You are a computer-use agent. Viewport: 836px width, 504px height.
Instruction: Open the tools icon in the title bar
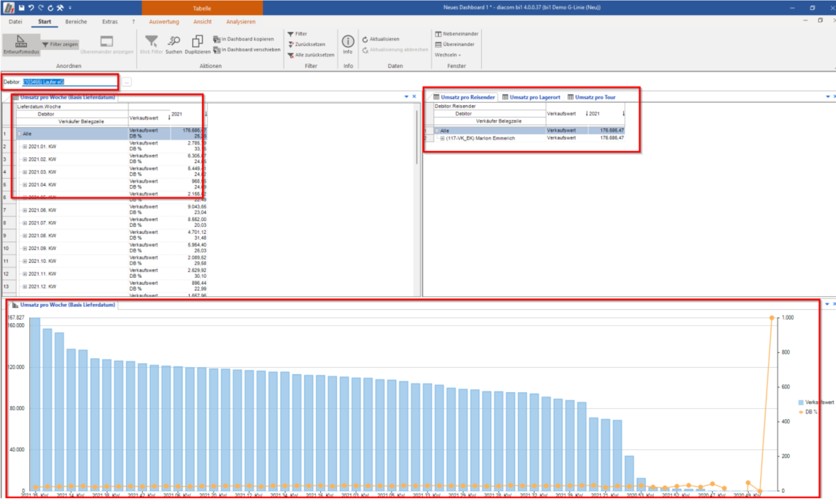60,7
